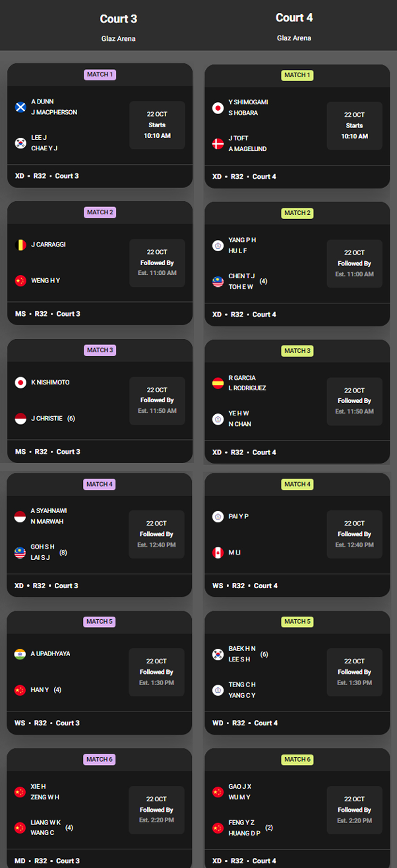Click the Canada flag next to M Li
This screenshot has width=397, height=868.
tap(218, 553)
